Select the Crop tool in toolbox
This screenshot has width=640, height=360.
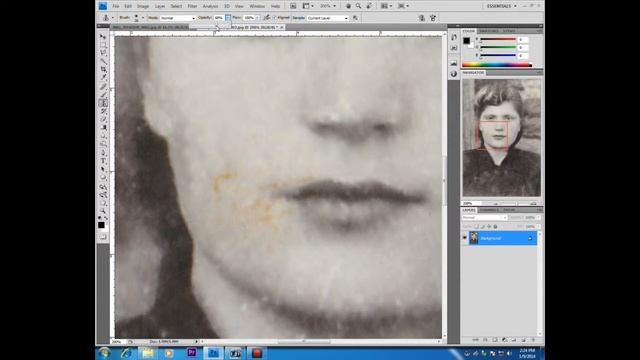click(103, 70)
